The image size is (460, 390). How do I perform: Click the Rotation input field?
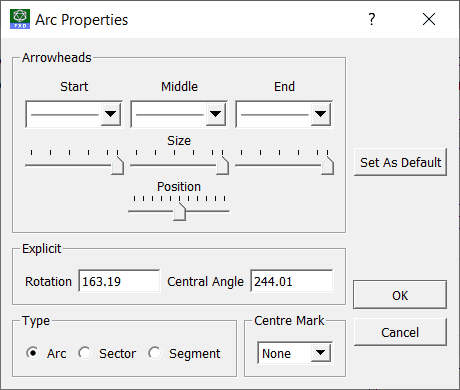coord(119,281)
